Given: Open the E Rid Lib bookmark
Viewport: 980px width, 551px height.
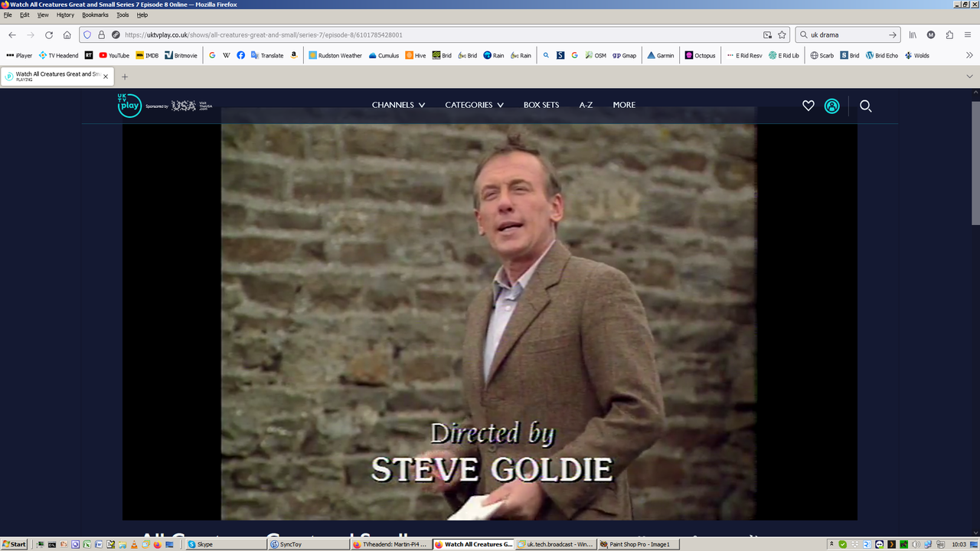Looking at the screenshot, I should coord(784,55).
